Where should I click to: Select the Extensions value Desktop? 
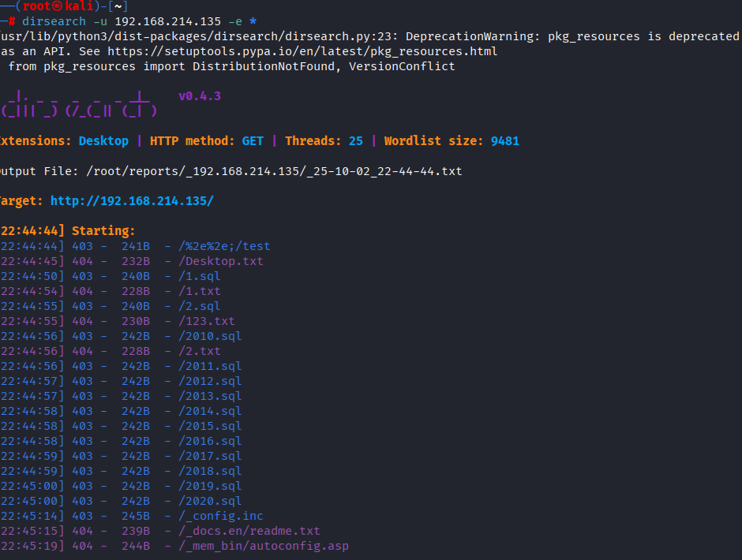pos(103,141)
